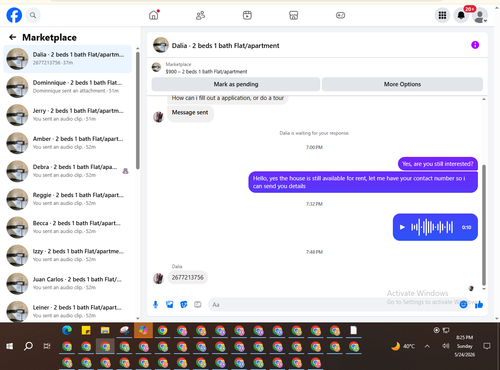The width and height of the screenshot is (500, 370).
Task: Open the Leiner conversation
Action: point(68,311)
